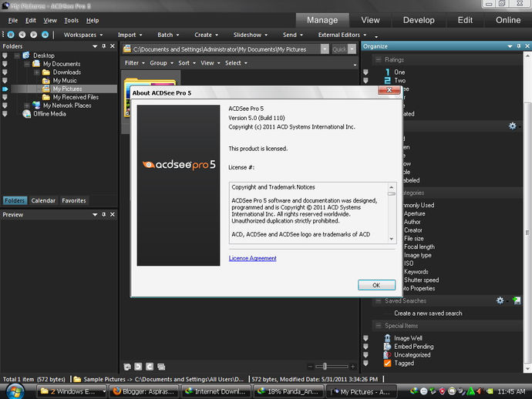Open Internet Download Manager taskbar button
The image size is (532, 399).
216,391
